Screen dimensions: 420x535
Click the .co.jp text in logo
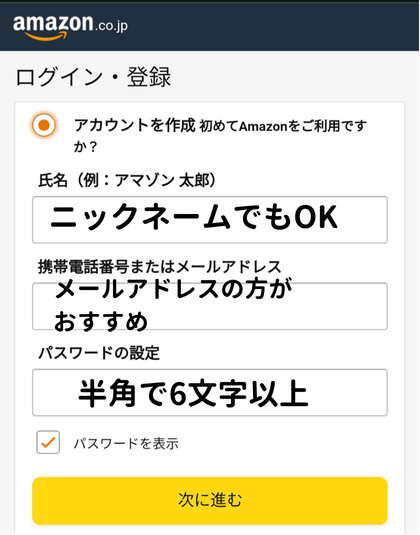coord(112,26)
